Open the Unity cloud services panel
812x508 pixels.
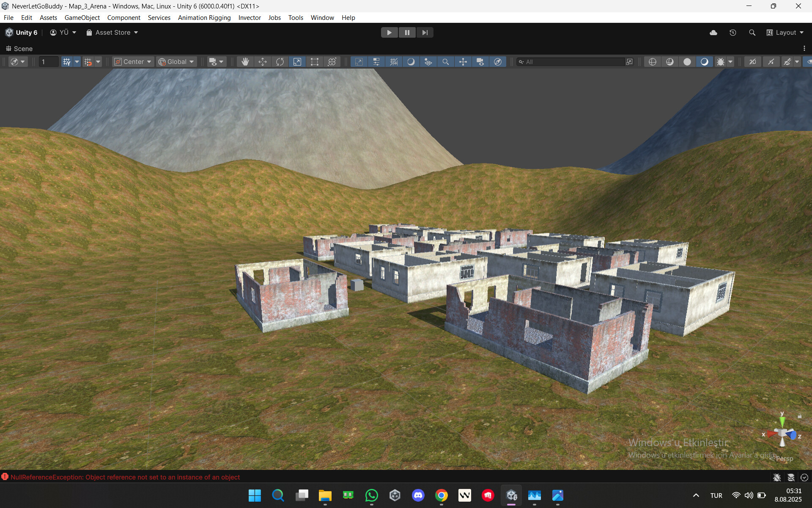point(713,32)
